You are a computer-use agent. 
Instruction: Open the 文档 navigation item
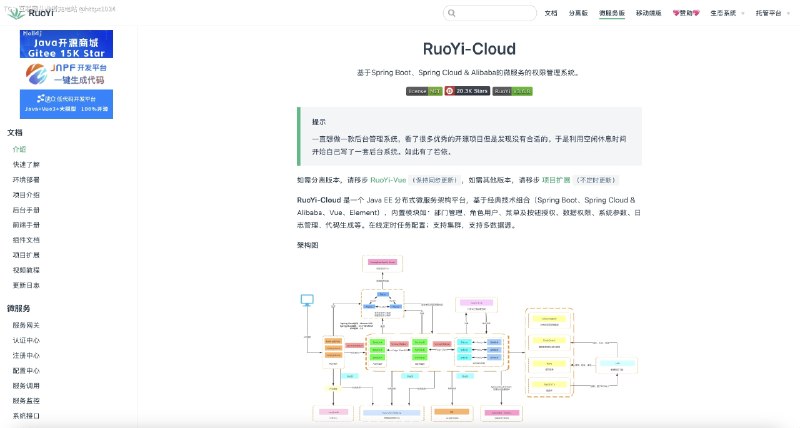point(551,13)
